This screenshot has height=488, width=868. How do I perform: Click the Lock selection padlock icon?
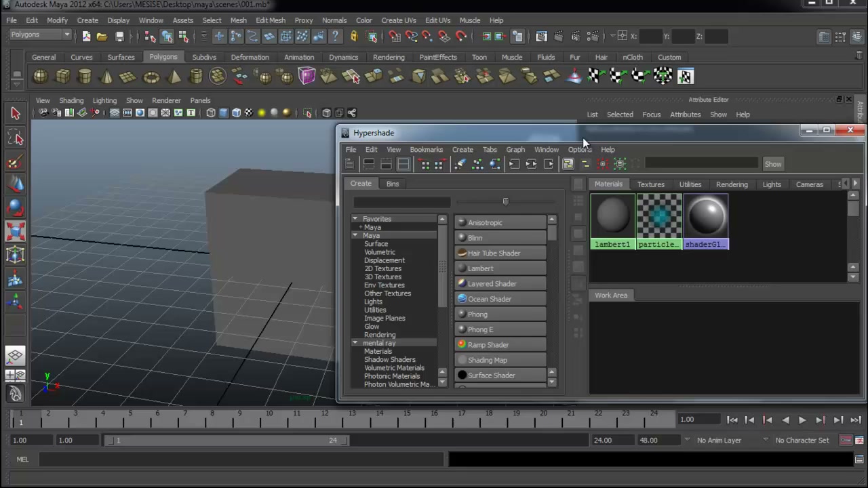pos(353,37)
